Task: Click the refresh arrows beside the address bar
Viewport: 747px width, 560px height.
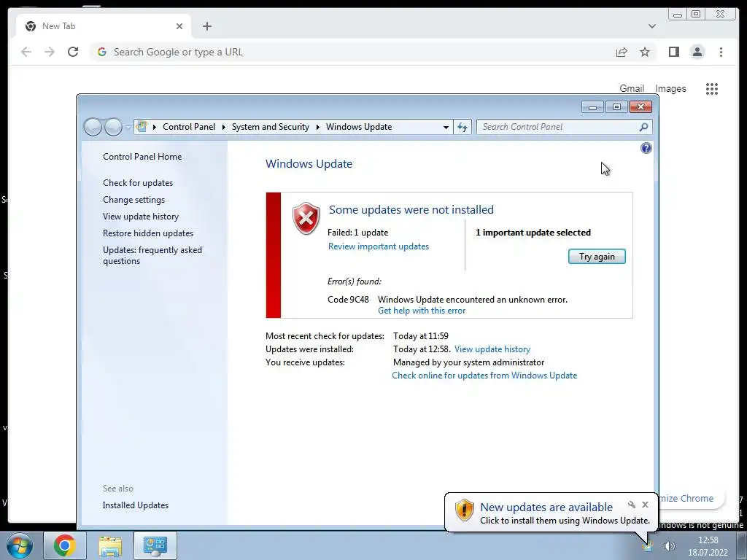Action: 462,127
